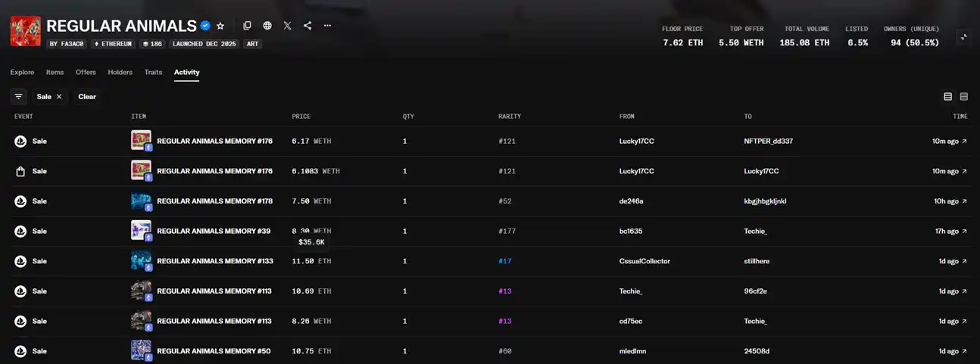Image resolution: width=980 pixels, height=364 pixels.
Task: Open the REGULAR ANIMALS MEMORY #178 thumbnail
Action: (141, 201)
